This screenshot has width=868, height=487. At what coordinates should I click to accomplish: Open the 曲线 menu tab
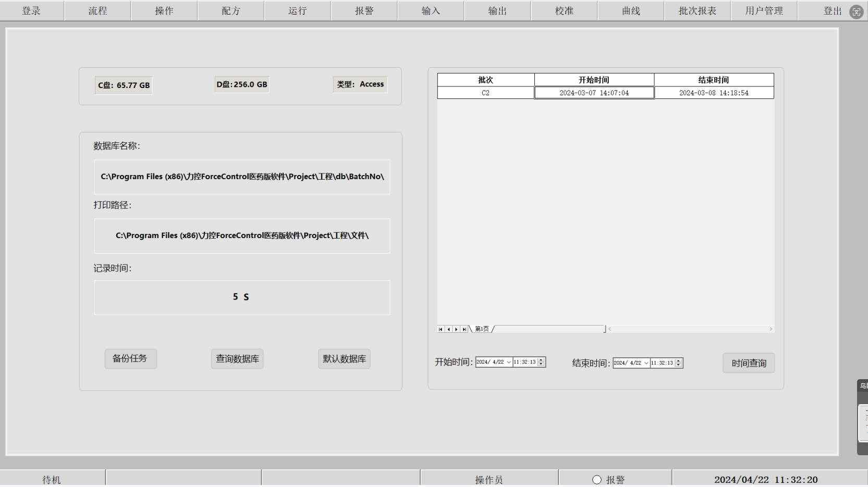pyautogui.click(x=631, y=11)
